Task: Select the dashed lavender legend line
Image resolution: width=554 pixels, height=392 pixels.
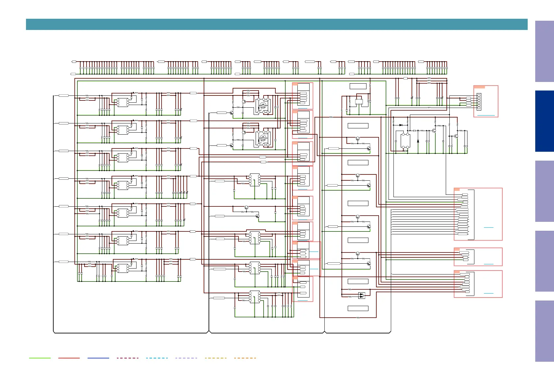Action: (x=186, y=358)
